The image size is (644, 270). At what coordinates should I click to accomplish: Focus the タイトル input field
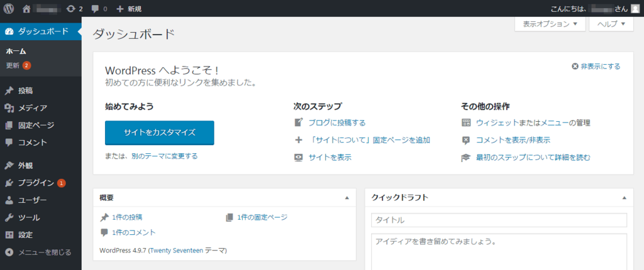coord(499,220)
